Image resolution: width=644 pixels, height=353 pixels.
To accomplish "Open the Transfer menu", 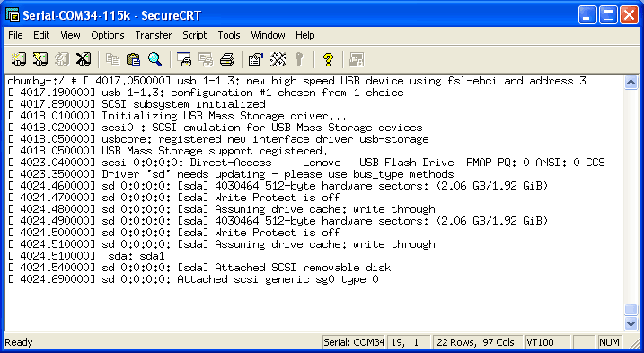I will coord(154,35).
